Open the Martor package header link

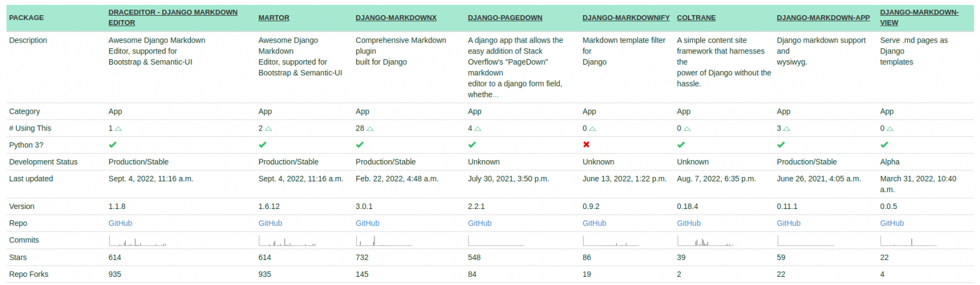tap(269, 18)
